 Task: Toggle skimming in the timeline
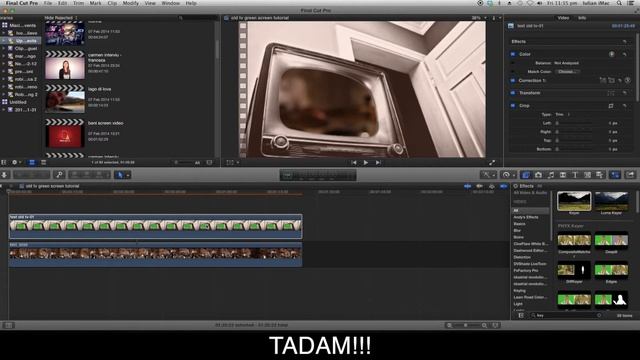(467, 186)
